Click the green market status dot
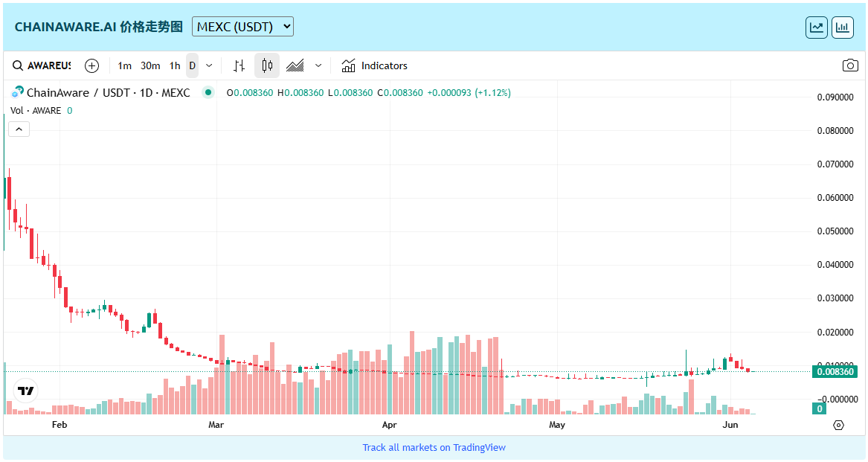The height and width of the screenshot is (462, 868). (x=208, y=92)
